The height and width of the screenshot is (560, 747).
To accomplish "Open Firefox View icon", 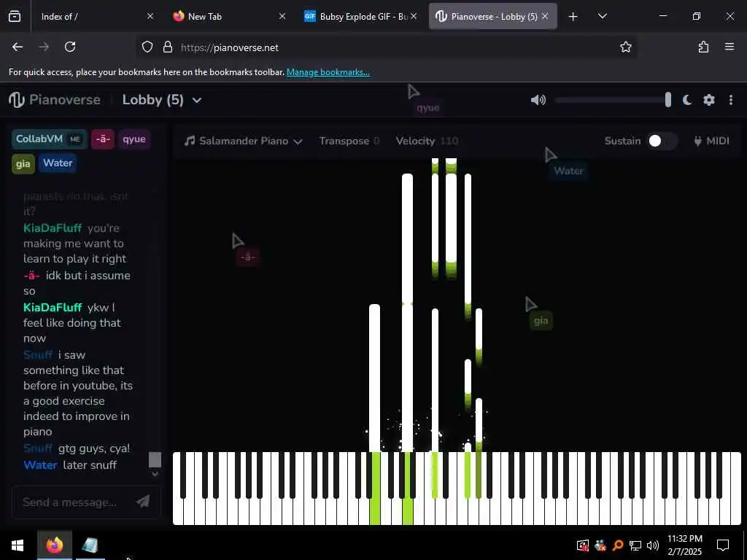I will tap(15, 16).
